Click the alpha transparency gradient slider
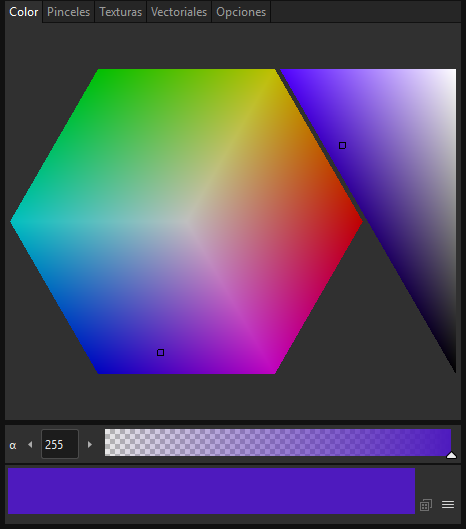Image resolution: width=466 pixels, height=529 pixels. (278, 442)
